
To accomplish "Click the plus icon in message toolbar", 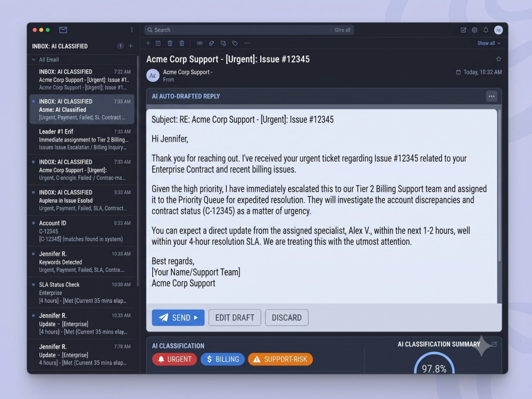I will pos(148,43).
